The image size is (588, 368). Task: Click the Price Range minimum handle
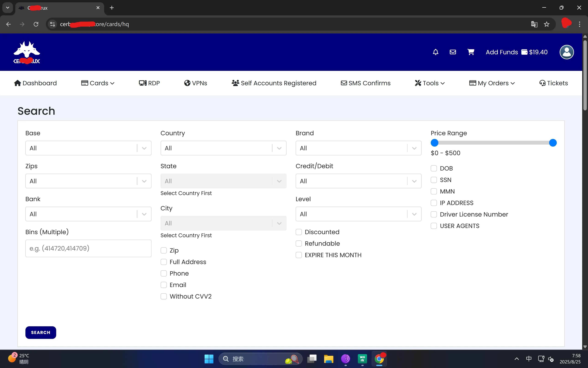tap(434, 143)
